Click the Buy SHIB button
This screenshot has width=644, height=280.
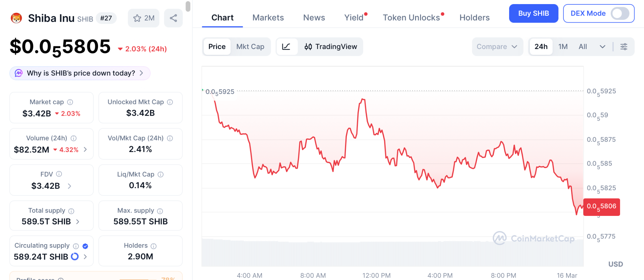pyautogui.click(x=533, y=14)
